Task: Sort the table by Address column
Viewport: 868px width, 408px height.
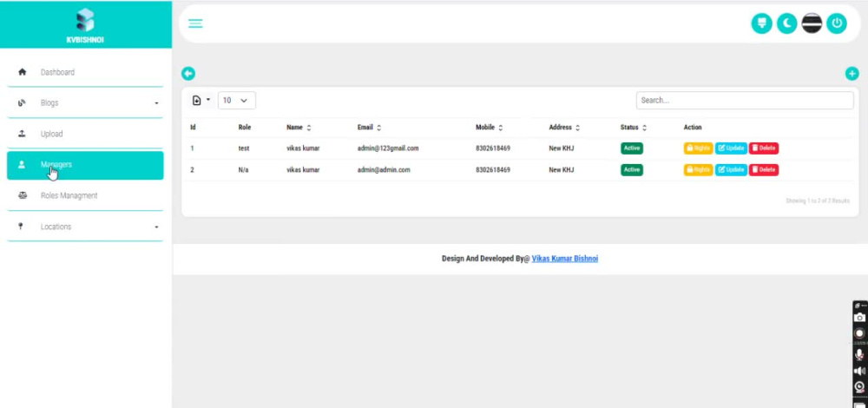Action: tap(565, 128)
